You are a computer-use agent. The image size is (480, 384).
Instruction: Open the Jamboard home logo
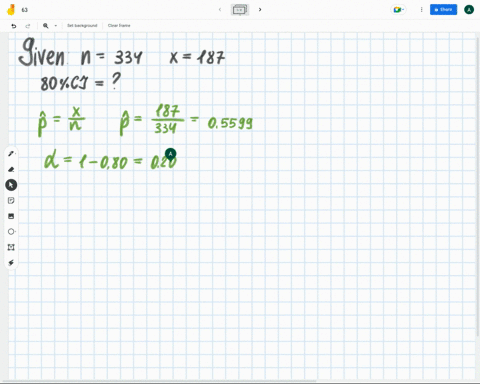click(11, 10)
